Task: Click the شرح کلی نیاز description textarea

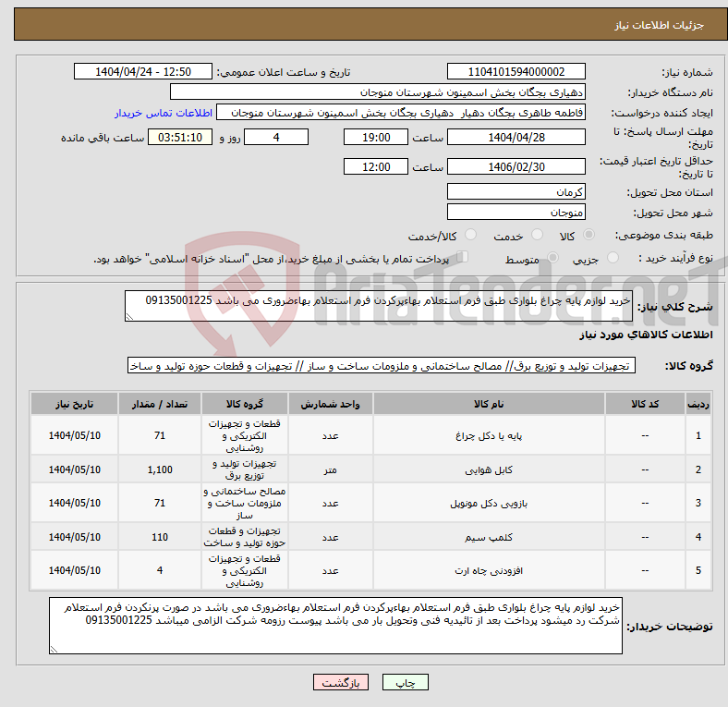Action: 379,306
